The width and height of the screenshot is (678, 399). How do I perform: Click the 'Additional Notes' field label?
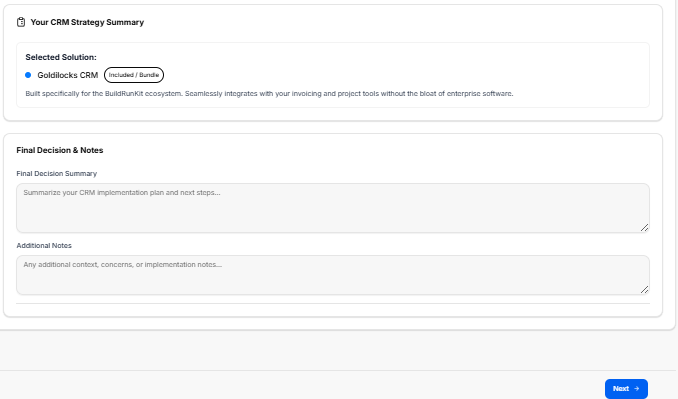[44, 246]
